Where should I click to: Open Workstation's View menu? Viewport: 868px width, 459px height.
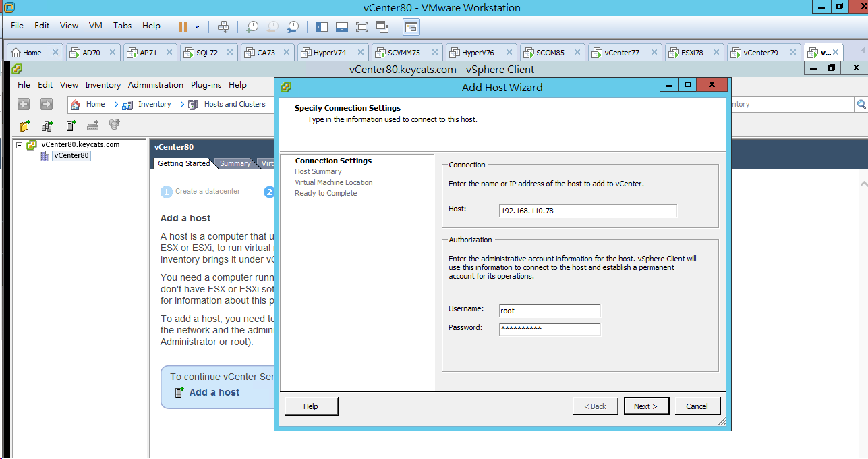pyautogui.click(x=69, y=26)
